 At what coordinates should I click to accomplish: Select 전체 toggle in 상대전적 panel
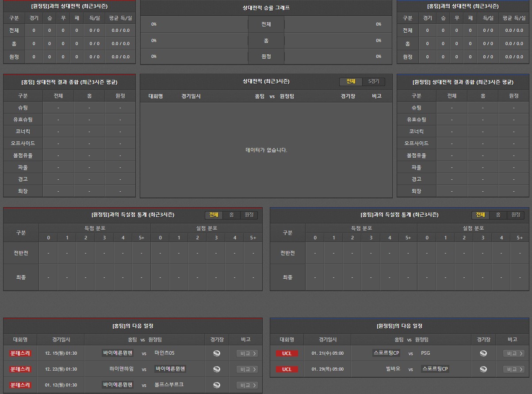[351, 82]
